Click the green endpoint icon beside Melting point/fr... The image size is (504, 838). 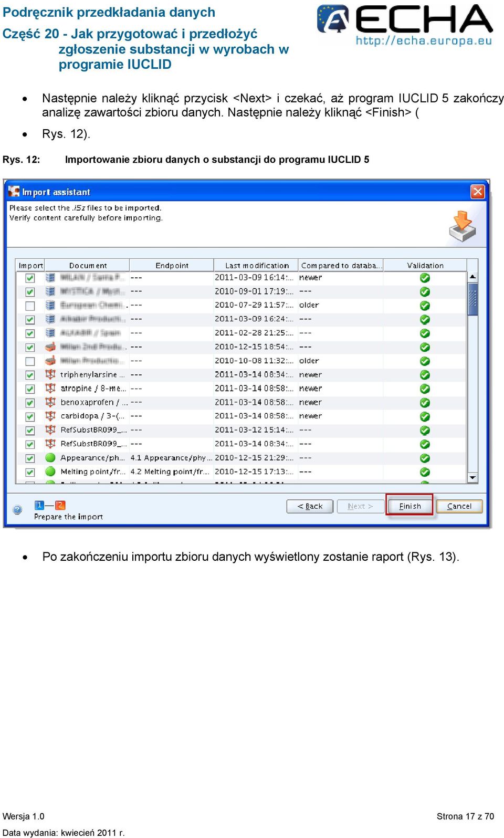click(x=50, y=472)
